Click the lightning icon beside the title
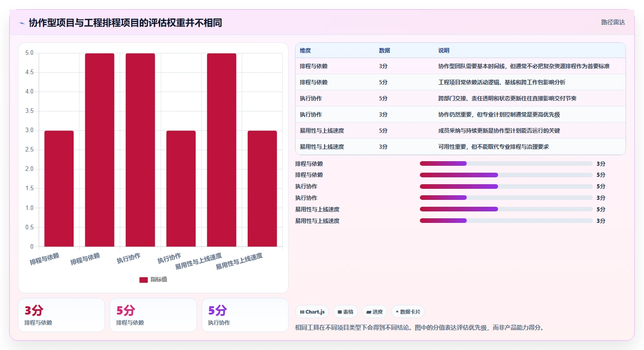 (x=22, y=23)
